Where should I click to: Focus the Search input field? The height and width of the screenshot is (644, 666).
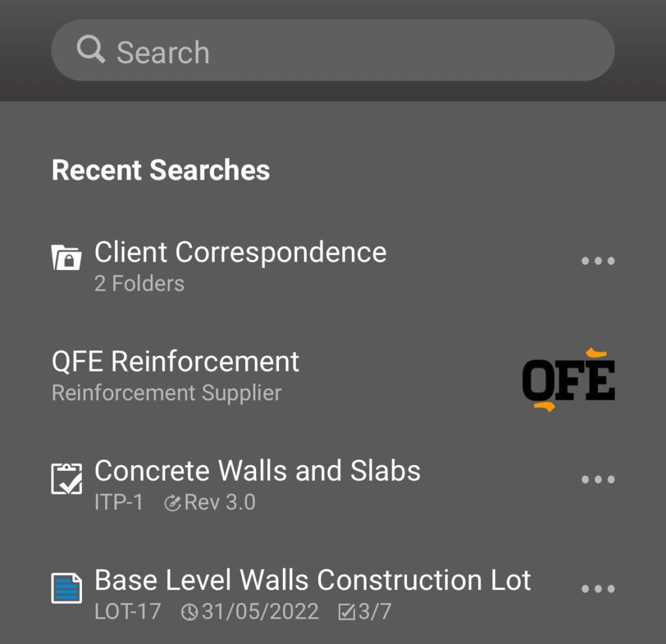(332, 50)
